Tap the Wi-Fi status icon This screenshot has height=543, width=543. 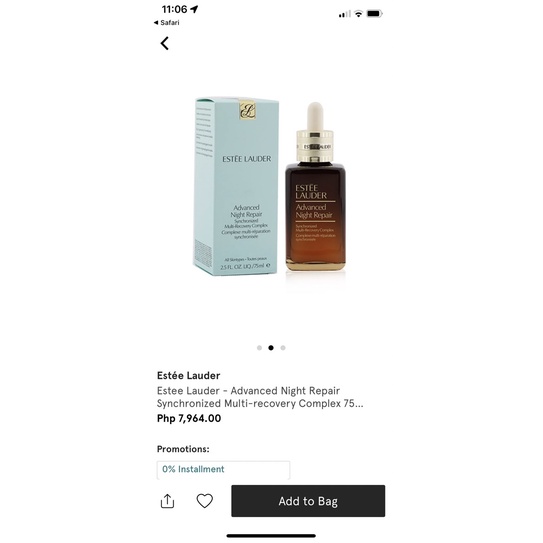pos(358,14)
